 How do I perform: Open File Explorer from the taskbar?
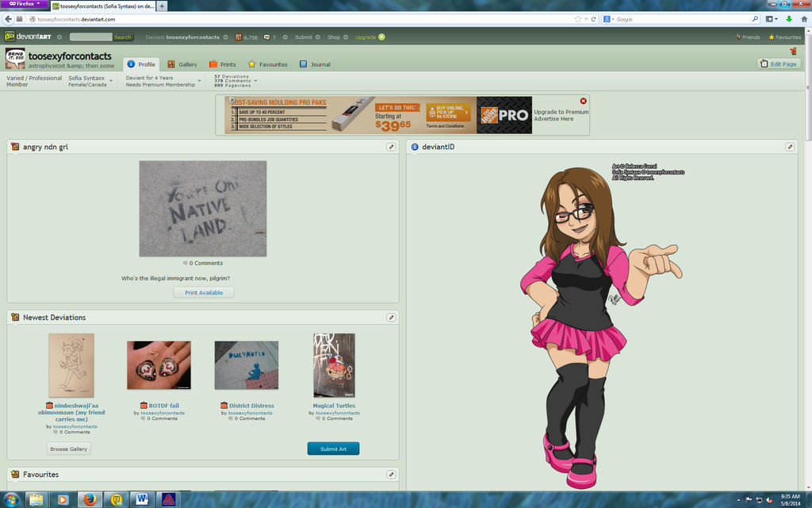[x=36, y=500]
